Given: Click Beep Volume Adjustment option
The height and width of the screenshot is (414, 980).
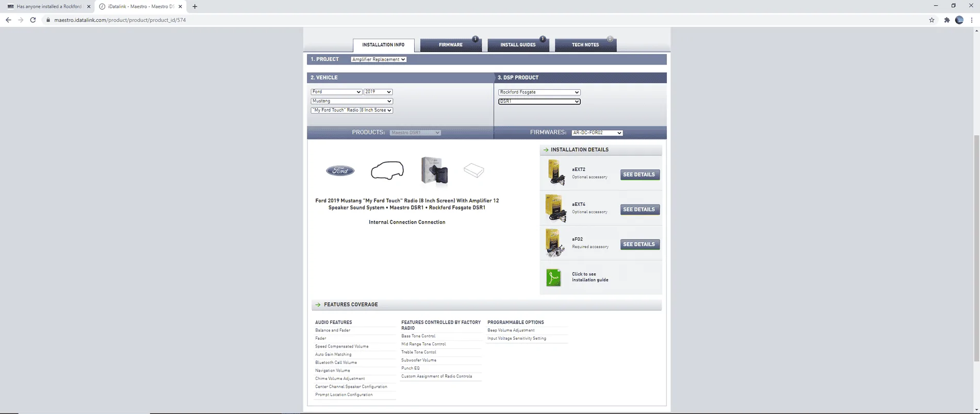Looking at the screenshot, I should point(511,330).
